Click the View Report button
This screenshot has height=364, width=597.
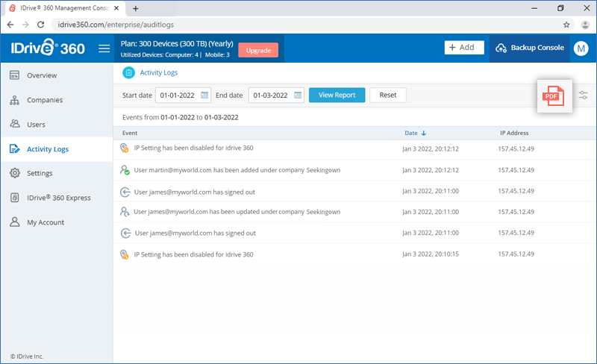[x=337, y=95]
